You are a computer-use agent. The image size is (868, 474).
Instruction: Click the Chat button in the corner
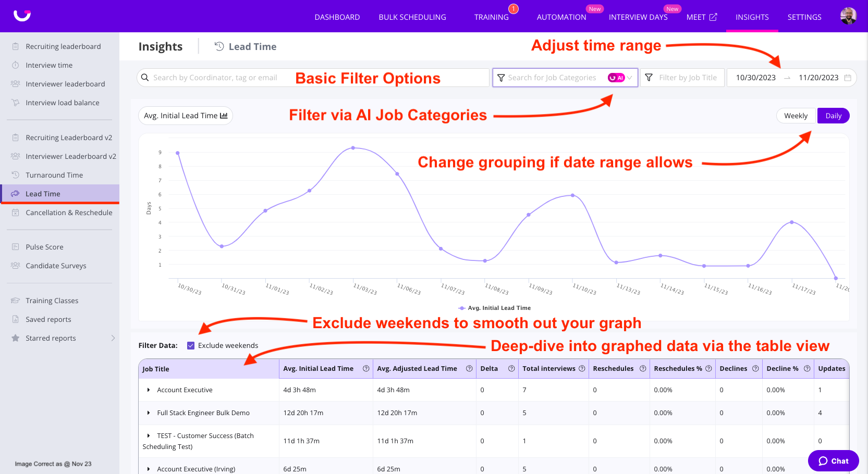click(833, 460)
